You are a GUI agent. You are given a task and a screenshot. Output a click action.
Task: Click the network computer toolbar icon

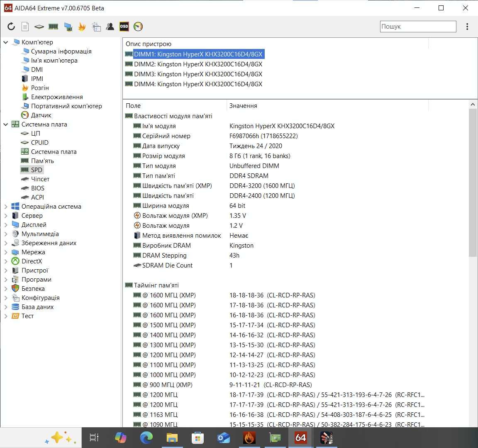tap(68, 27)
